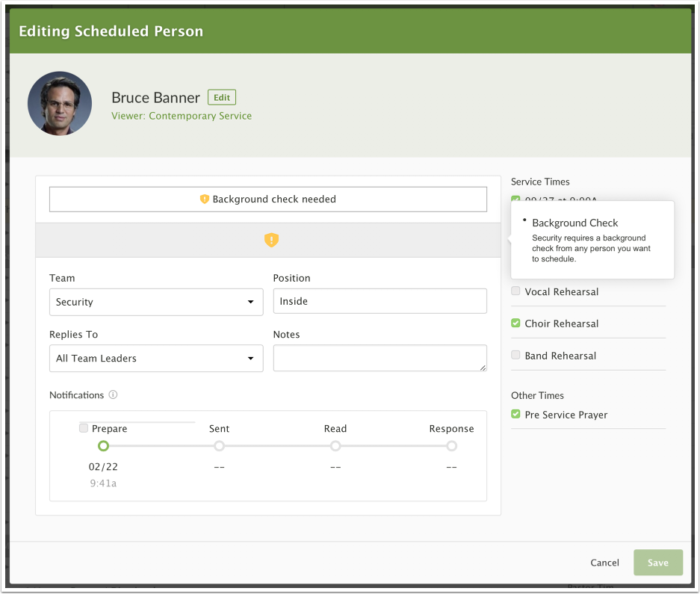Enable the Band Rehearsal checkbox
700x594 pixels.
(x=515, y=356)
